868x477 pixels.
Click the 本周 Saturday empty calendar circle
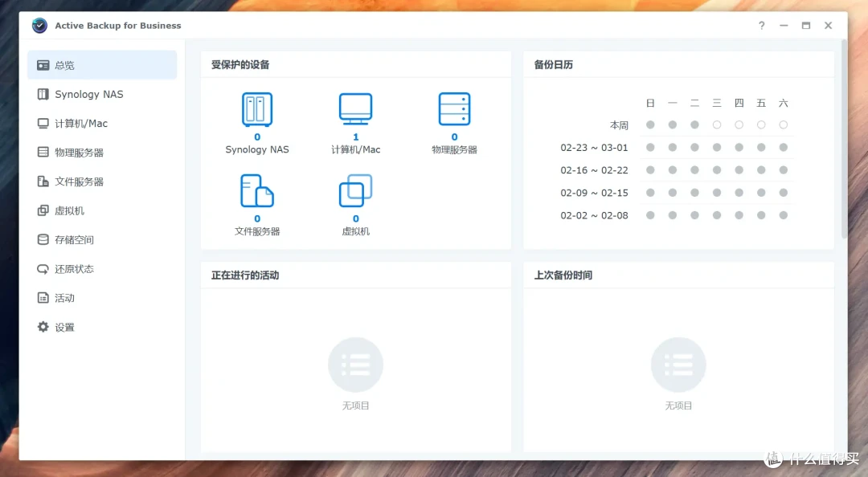coord(784,125)
